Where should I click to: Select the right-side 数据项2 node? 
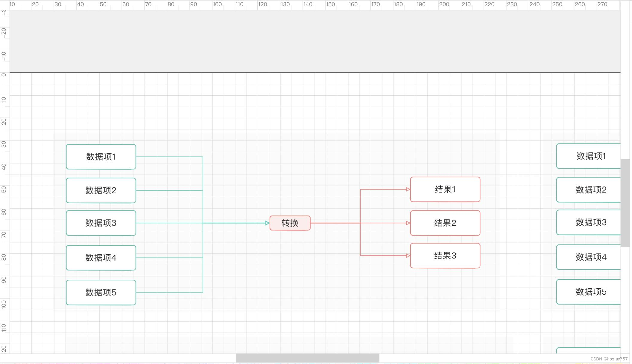[589, 190]
